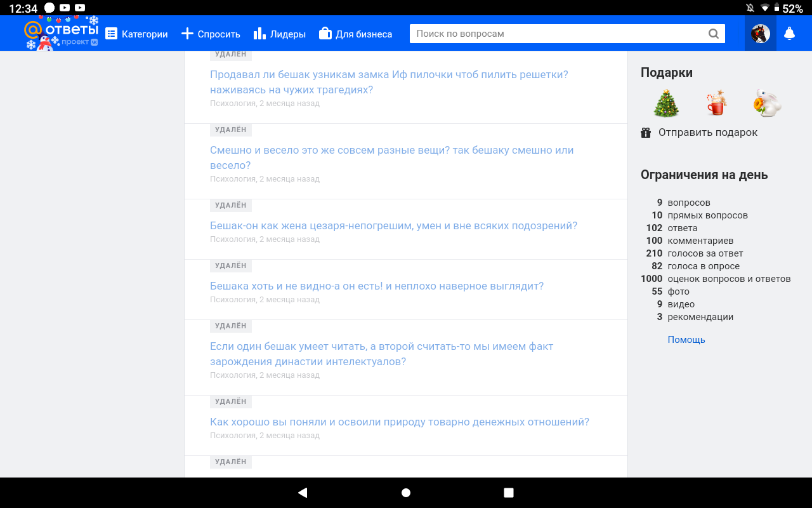The height and width of the screenshot is (508, 812).
Task: Open the Категории menu
Action: [136, 34]
